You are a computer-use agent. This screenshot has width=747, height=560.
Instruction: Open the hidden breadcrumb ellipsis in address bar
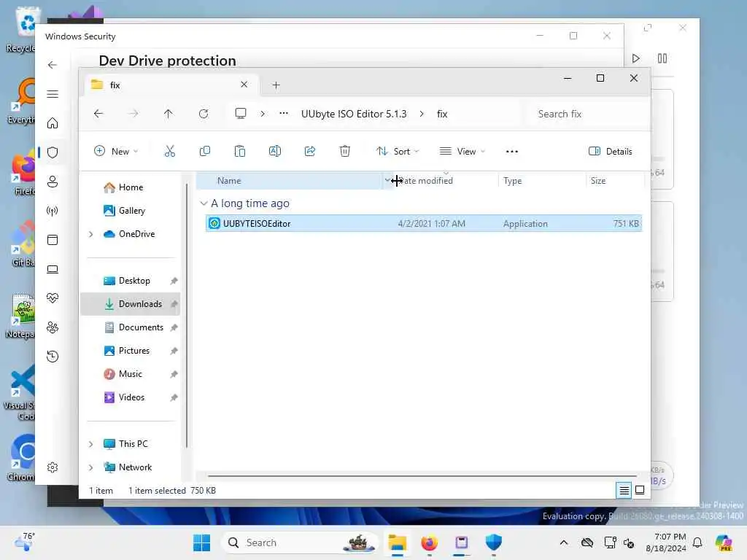point(284,113)
